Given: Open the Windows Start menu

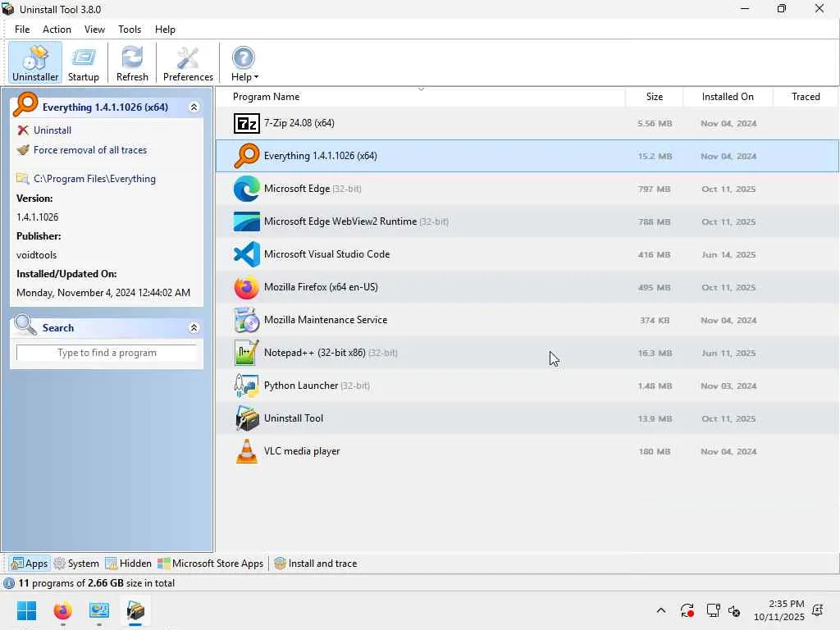Looking at the screenshot, I should 26,610.
